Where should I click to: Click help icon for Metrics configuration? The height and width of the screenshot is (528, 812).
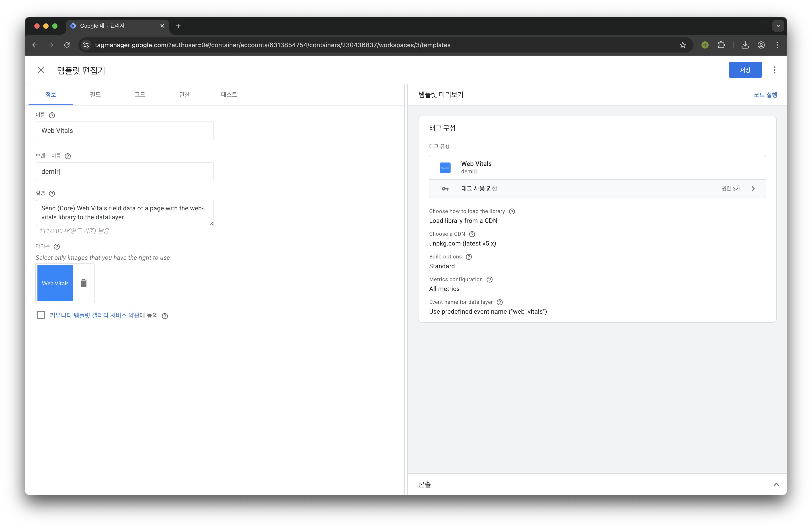(490, 280)
